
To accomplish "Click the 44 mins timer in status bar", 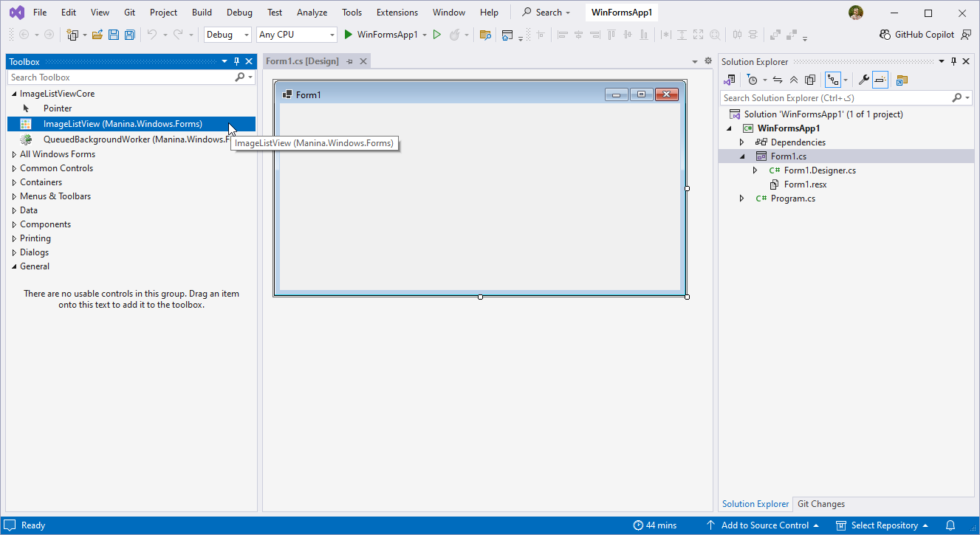I will (x=655, y=525).
